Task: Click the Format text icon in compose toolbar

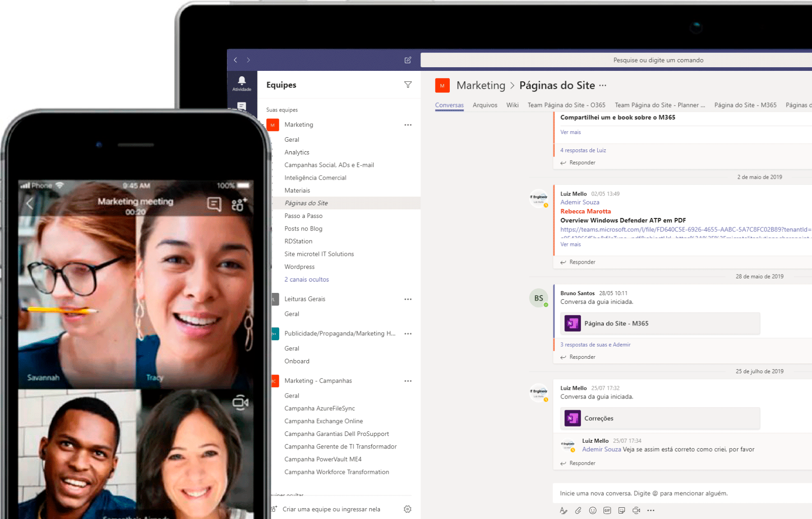Action: click(563, 510)
